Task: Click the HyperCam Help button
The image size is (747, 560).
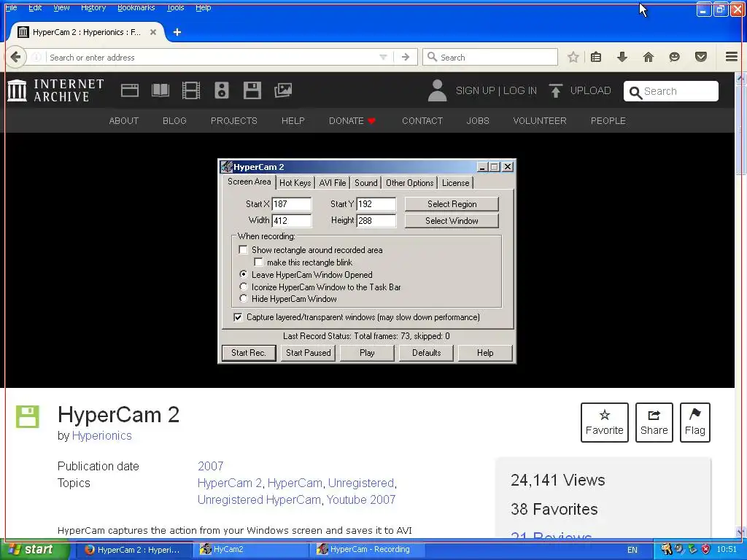Action: click(x=485, y=353)
